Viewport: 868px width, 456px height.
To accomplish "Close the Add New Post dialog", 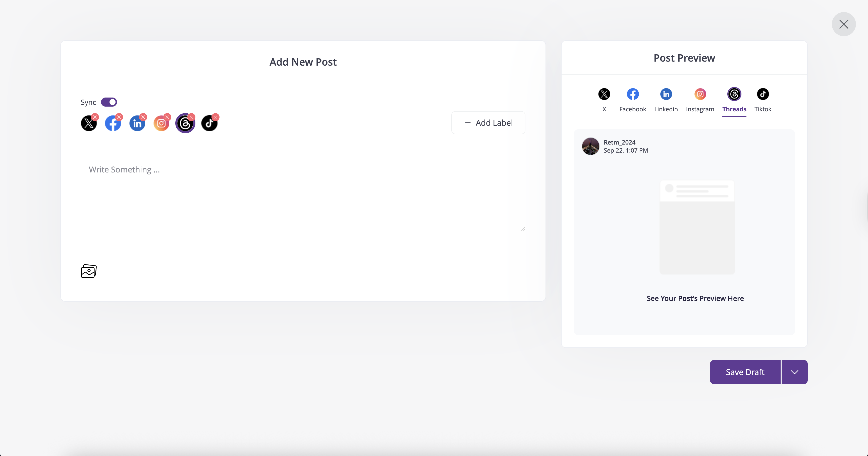I will point(844,24).
